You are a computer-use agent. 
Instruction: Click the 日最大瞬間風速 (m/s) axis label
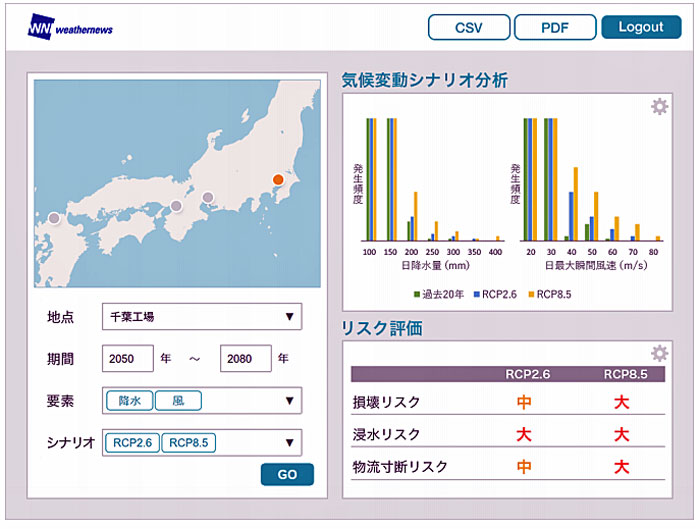pyautogui.click(x=596, y=266)
